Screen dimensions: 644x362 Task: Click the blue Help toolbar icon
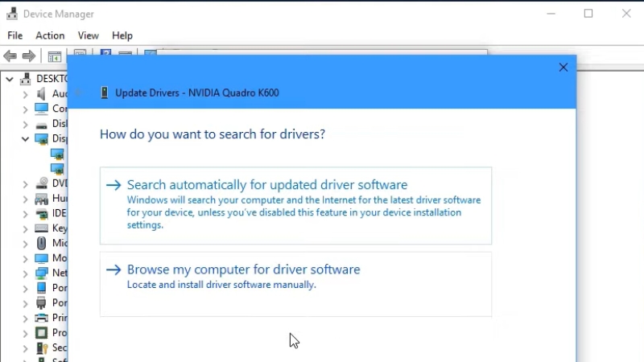click(x=105, y=53)
